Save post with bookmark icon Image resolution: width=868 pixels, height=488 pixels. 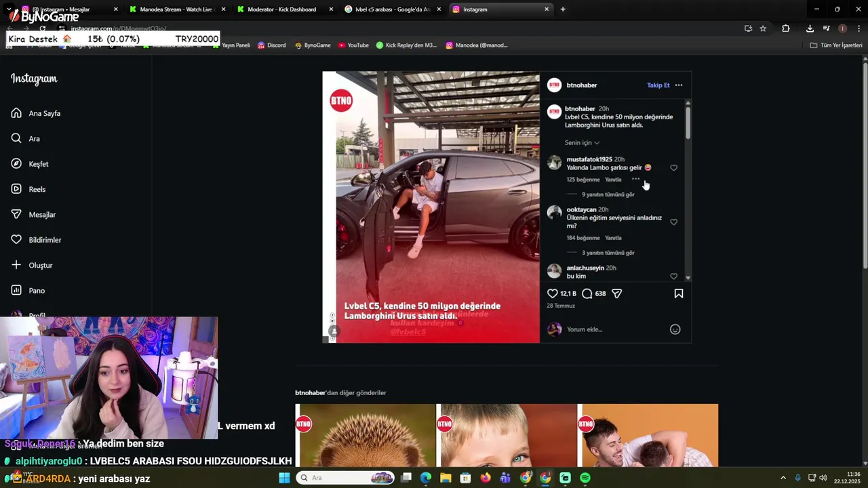tap(679, 293)
